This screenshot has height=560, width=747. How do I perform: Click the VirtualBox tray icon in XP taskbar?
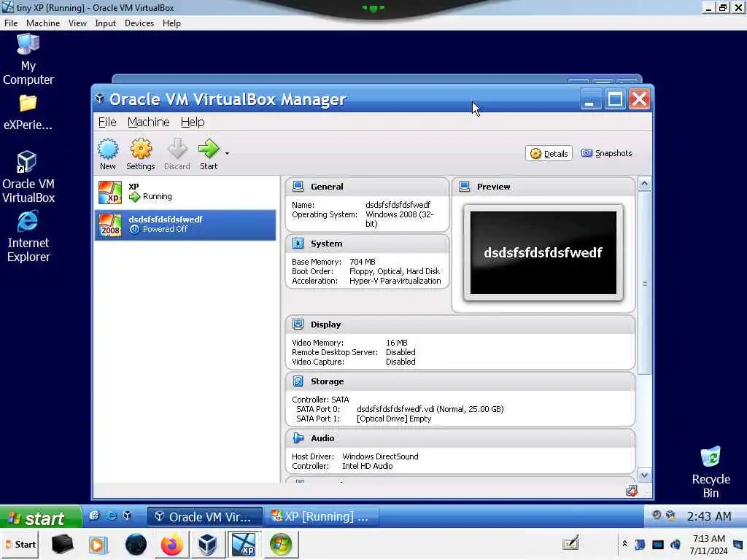pyautogui.click(x=671, y=516)
